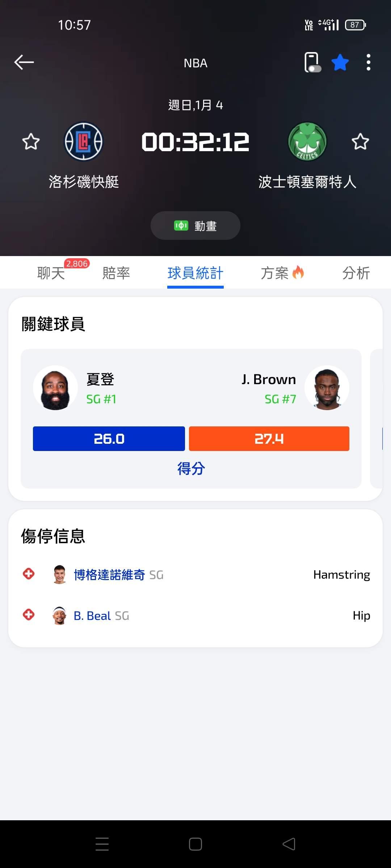Tap 夏登's player photo
Image resolution: width=391 pixels, height=868 pixels.
point(55,388)
